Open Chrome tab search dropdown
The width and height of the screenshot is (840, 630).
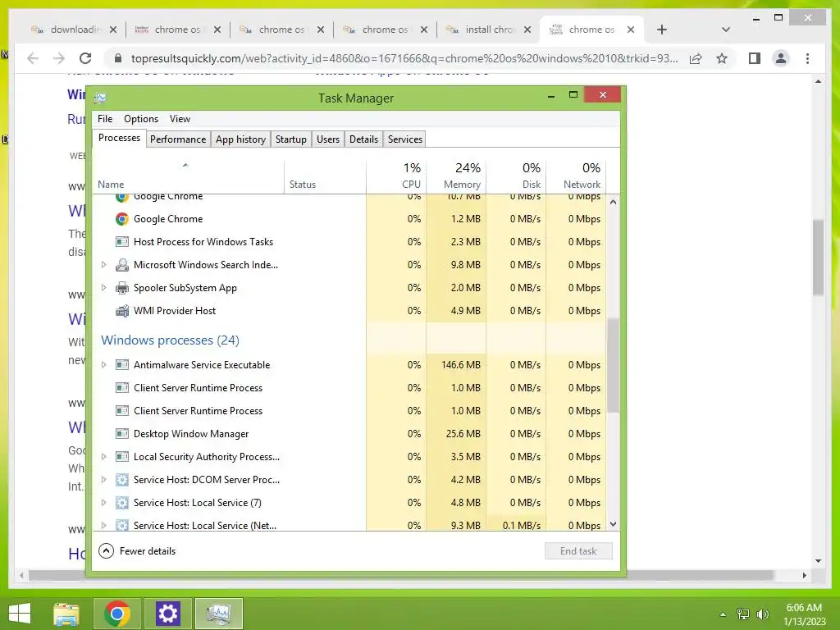click(x=726, y=30)
